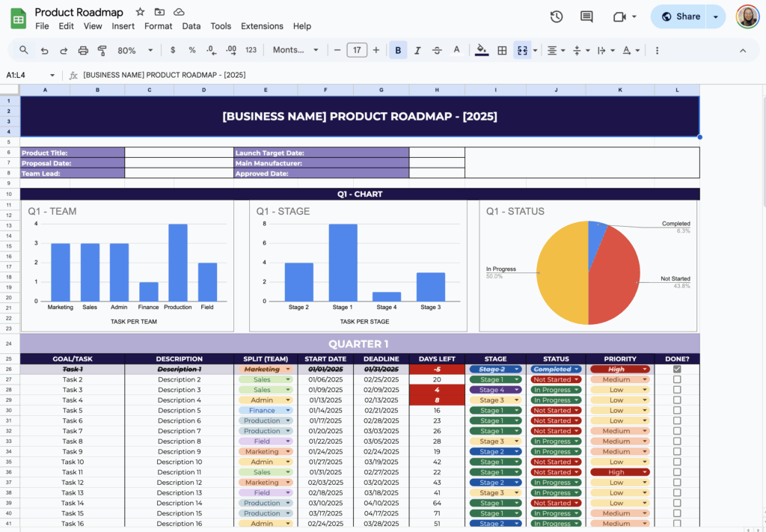Apply a fill color to cells
Viewport: 766px width, 532px height.
click(x=482, y=49)
